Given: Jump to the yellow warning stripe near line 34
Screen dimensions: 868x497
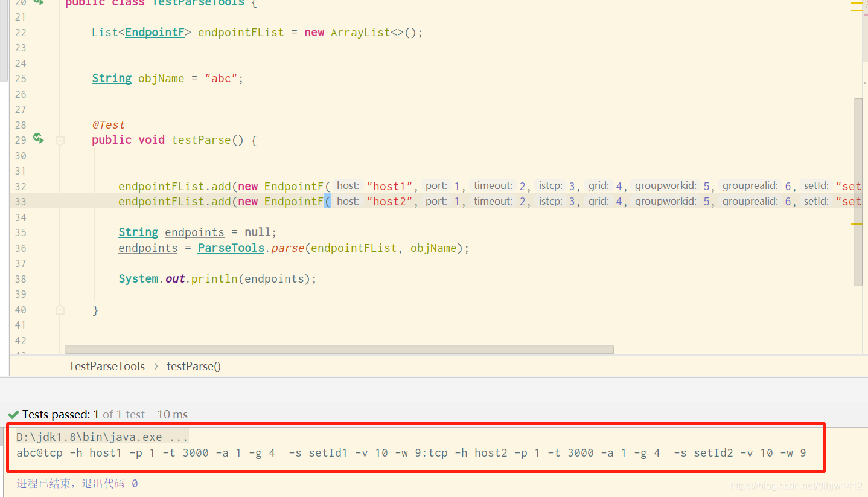Looking at the screenshot, I should coord(857,224).
